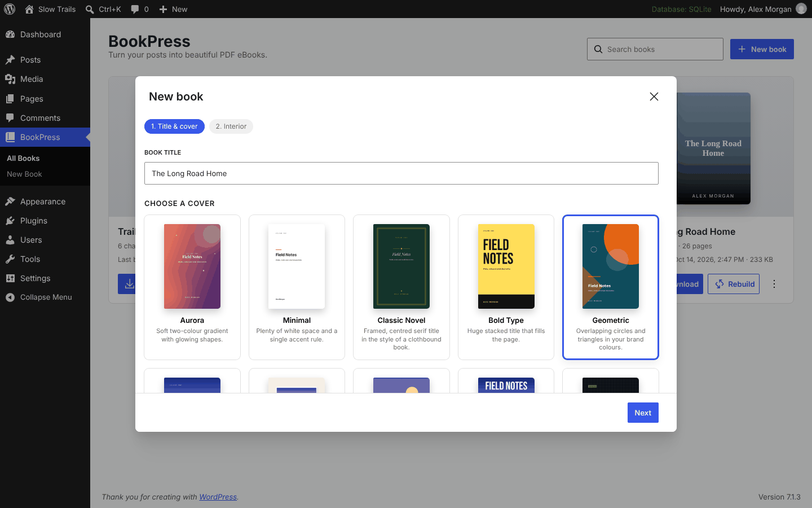812x508 pixels.
Task: Go to Posts menu
Action: click(45, 60)
